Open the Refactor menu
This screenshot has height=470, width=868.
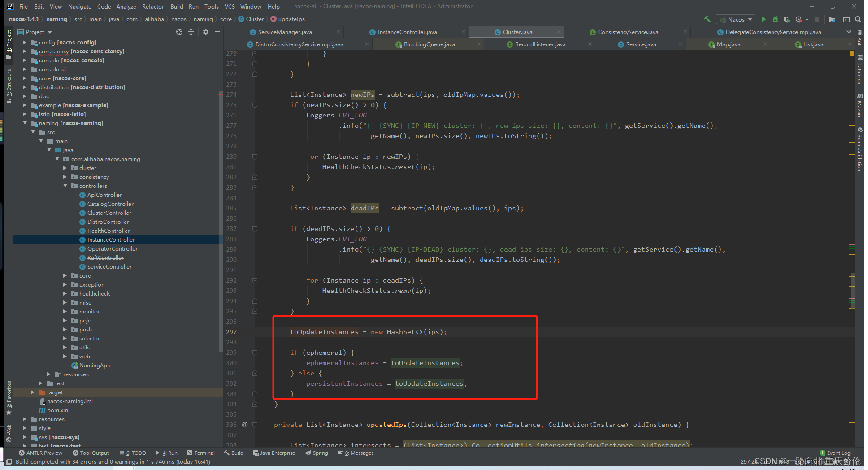(x=153, y=6)
